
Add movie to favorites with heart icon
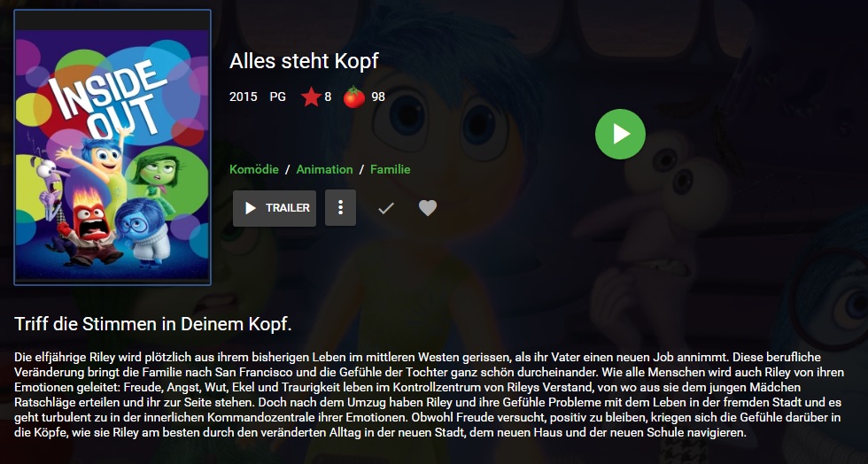click(427, 207)
